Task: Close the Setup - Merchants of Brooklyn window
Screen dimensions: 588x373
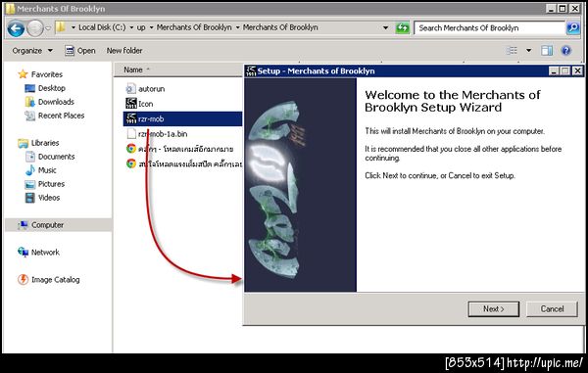Action: pos(577,70)
